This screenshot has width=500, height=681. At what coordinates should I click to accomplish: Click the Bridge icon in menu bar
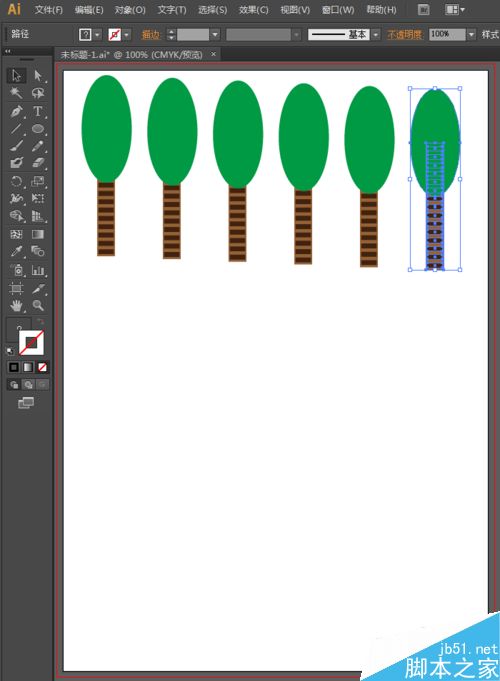(424, 10)
